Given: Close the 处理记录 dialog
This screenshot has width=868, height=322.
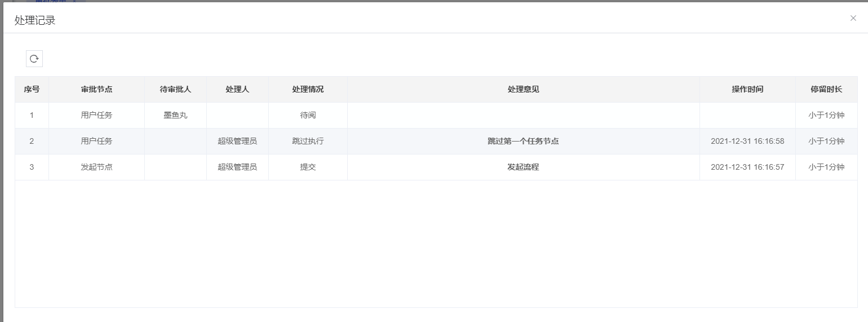Looking at the screenshot, I should coord(853,18).
